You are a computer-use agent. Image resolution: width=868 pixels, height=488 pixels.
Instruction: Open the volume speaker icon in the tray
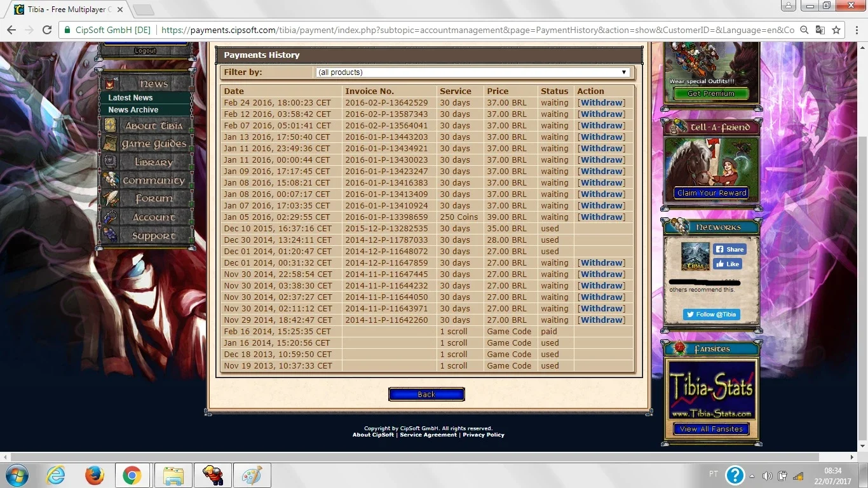767,476
